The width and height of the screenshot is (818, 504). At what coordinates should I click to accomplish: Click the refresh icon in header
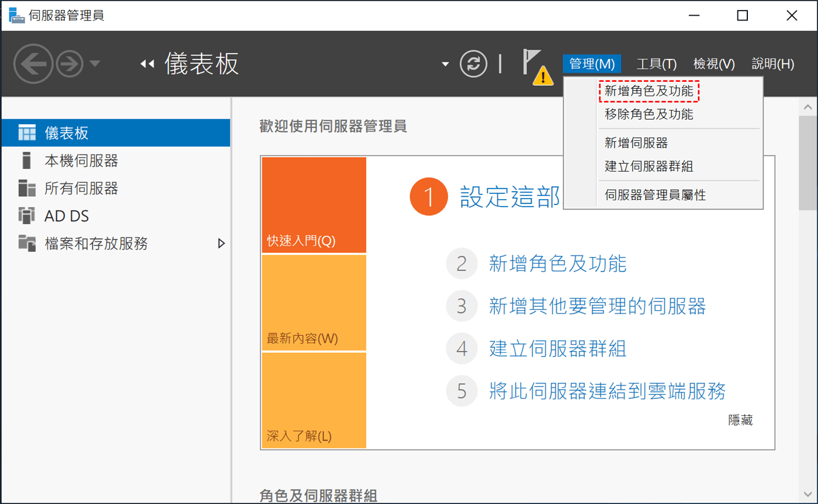click(473, 64)
